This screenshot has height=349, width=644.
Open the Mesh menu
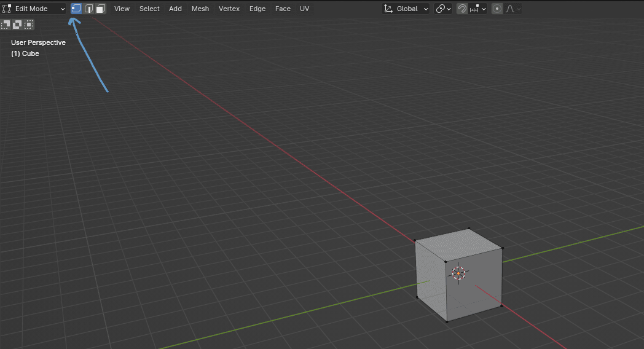[200, 9]
